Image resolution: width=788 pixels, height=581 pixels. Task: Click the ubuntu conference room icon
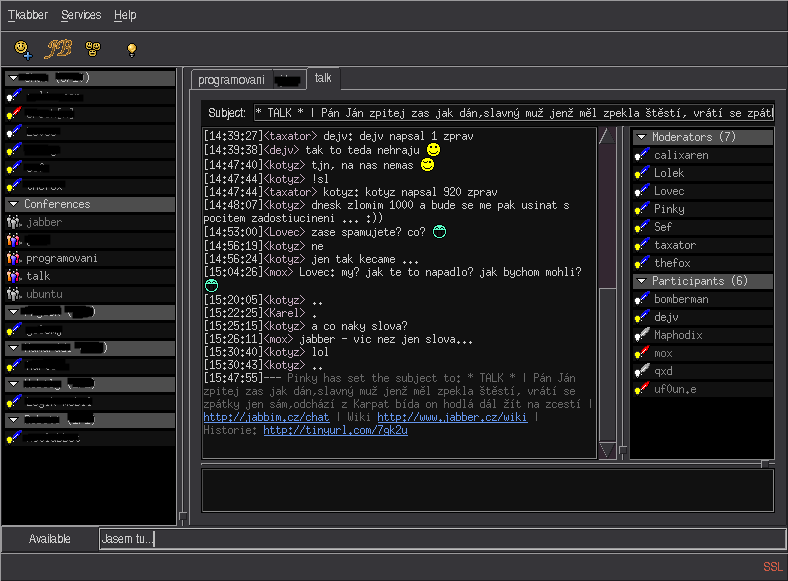(x=14, y=294)
